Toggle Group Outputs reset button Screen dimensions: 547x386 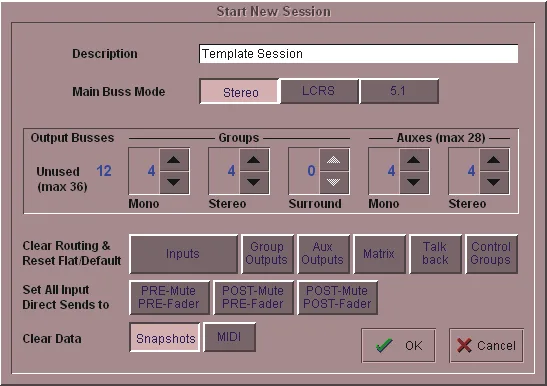(x=267, y=254)
